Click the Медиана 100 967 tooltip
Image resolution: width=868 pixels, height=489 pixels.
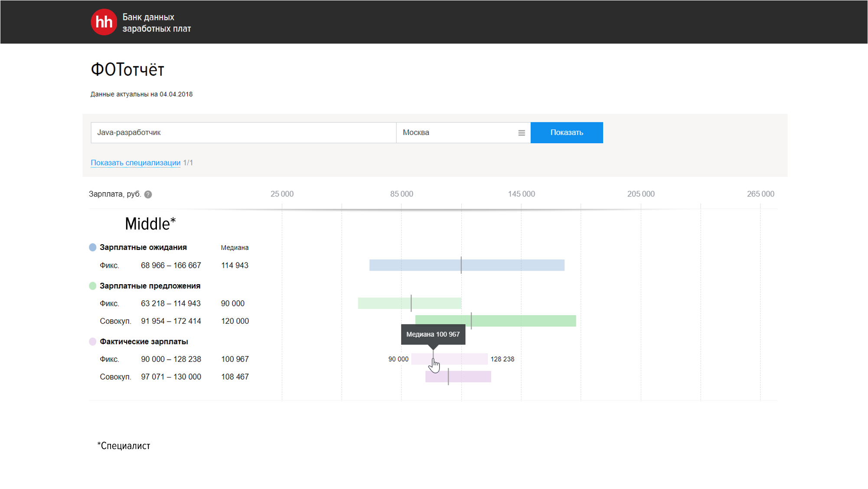tap(433, 335)
